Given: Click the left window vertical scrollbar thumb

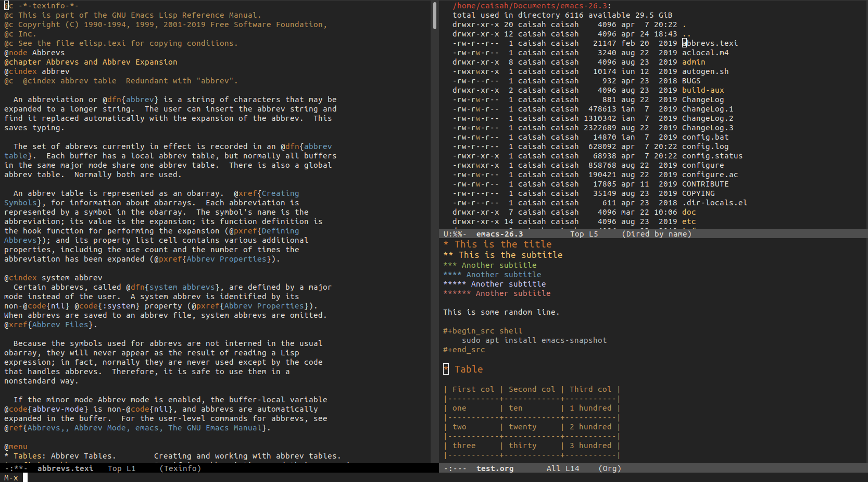Looking at the screenshot, I should [x=434, y=15].
